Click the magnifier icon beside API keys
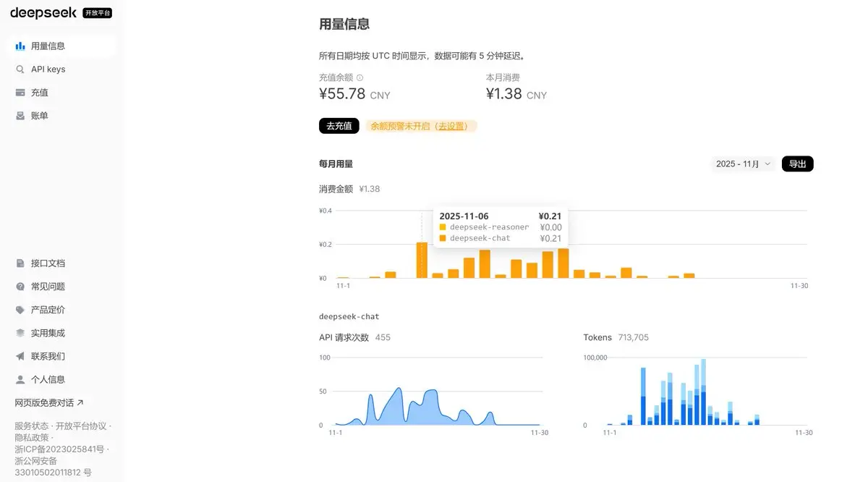The image size is (868, 482). pos(20,69)
